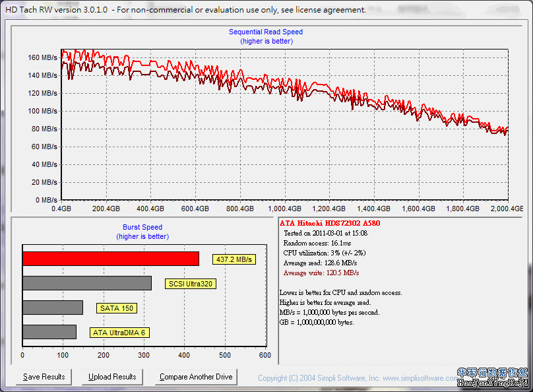Open Compare Another Drive
Viewport: 533px width, 392px height.
tap(196, 377)
